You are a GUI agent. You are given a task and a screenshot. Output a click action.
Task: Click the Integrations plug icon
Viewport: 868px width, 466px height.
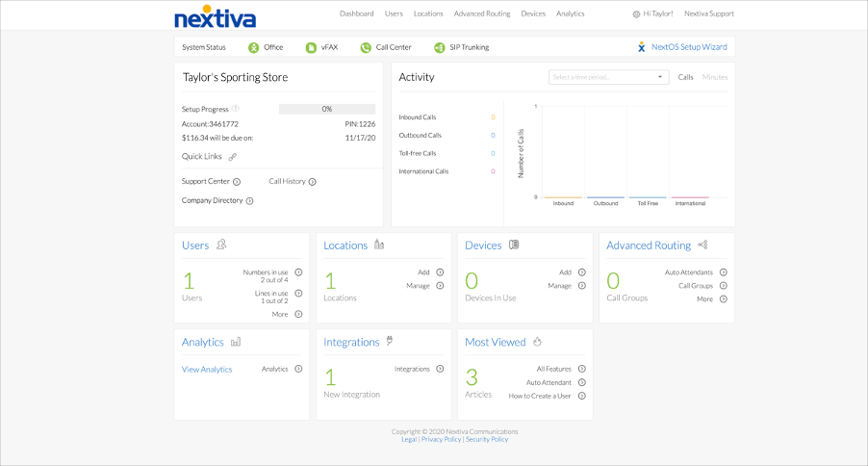(390, 341)
